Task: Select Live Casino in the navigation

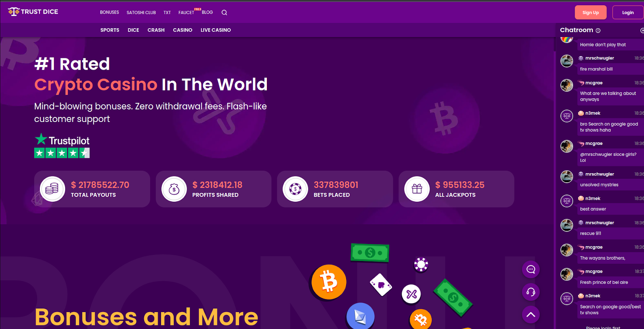Action: click(216, 30)
